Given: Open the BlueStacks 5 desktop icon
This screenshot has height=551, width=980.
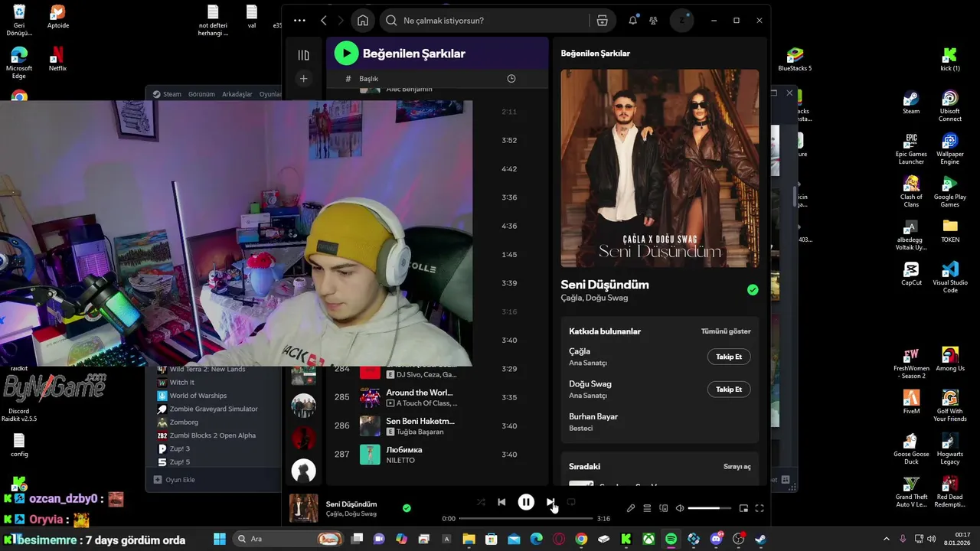Looking at the screenshot, I should 795,60.
